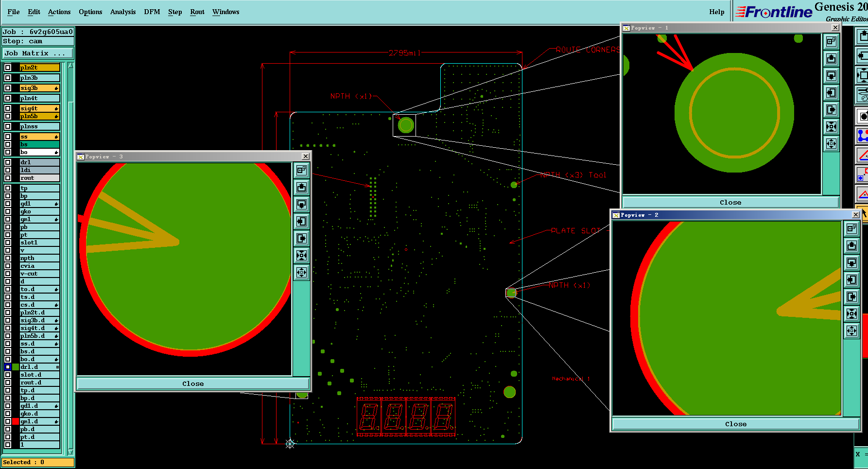Toggle the gm1.d layer checkbox

click(8, 421)
